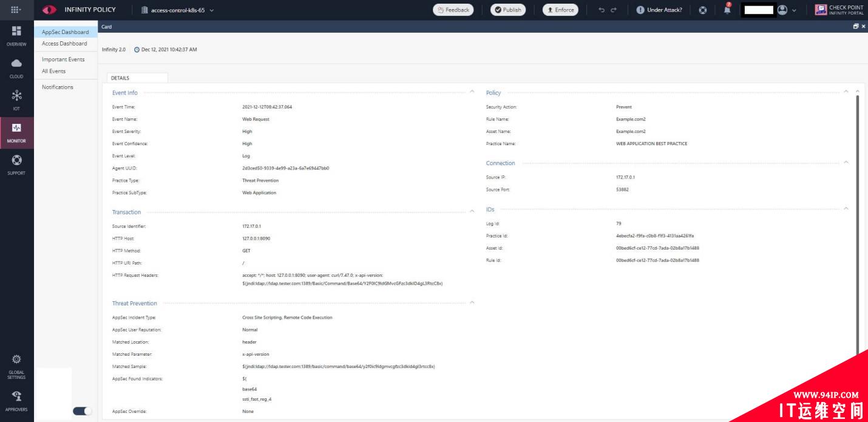Click the Infinity Policy eye logo
The width and height of the screenshot is (868, 422).
click(x=50, y=10)
